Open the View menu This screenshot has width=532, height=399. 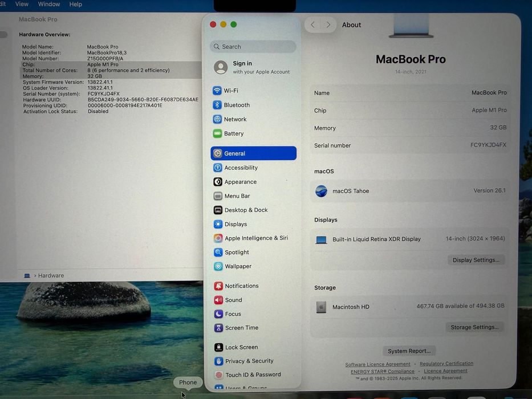coord(22,4)
